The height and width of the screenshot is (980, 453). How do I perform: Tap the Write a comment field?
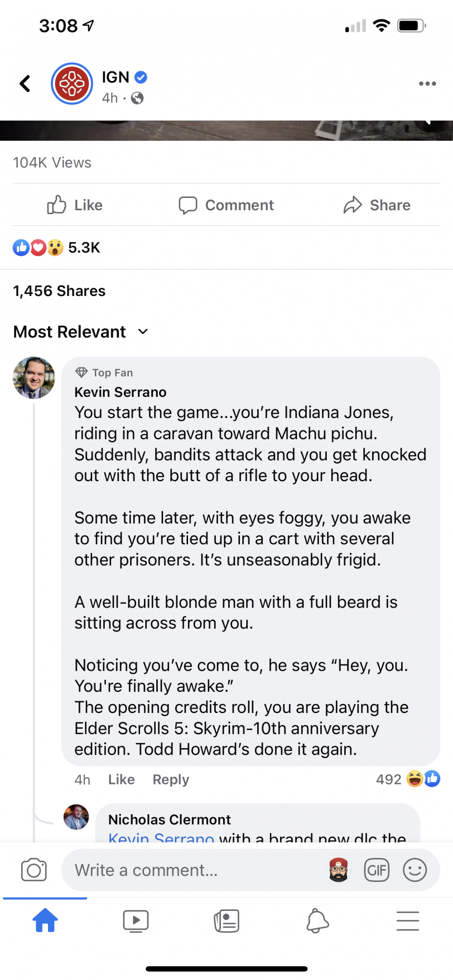[x=191, y=870]
